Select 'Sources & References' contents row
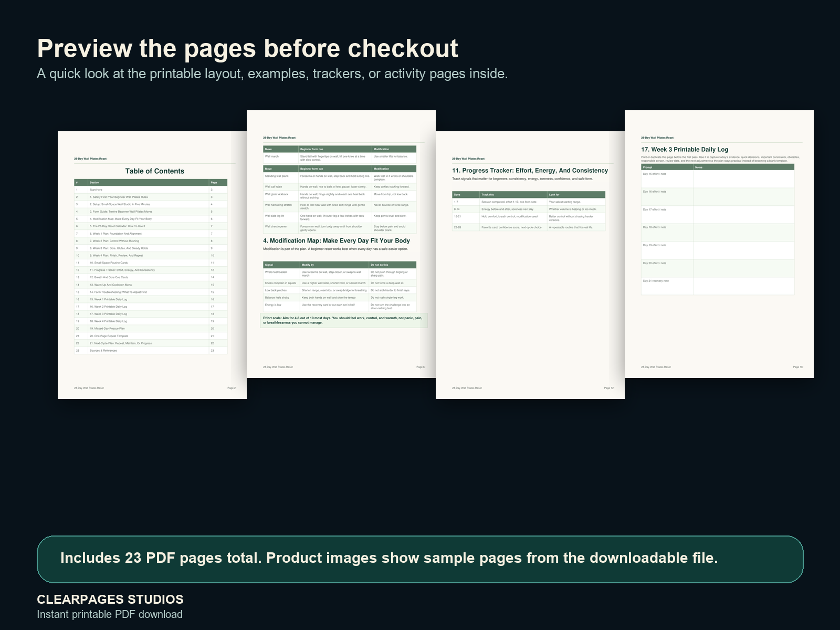 click(x=151, y=351)
